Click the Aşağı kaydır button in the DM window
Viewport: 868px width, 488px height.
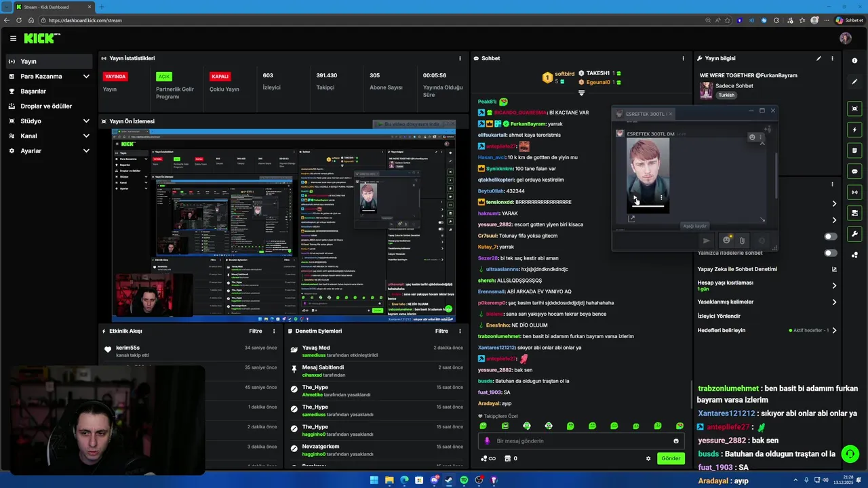point(694,226)
